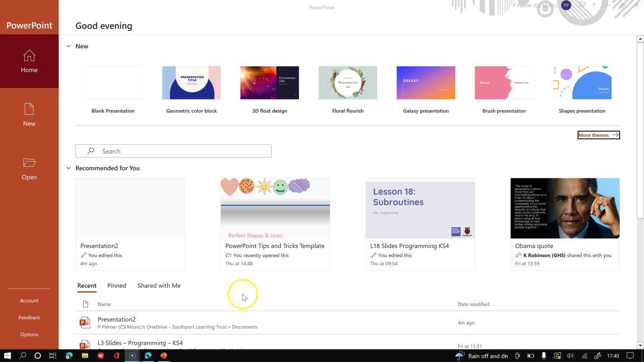Select New in the left sidebar
Viewport: 644px width, 362px height.
click(x=29, y=115)
